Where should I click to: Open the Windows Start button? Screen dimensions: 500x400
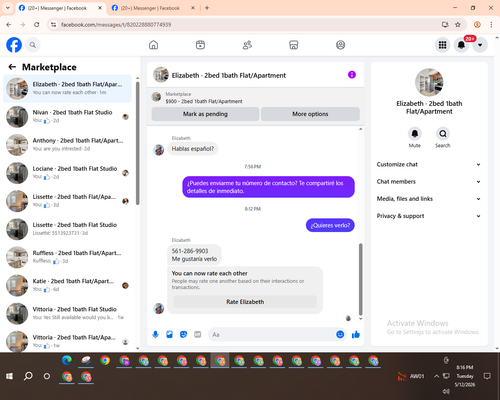[x=9, y=376]
